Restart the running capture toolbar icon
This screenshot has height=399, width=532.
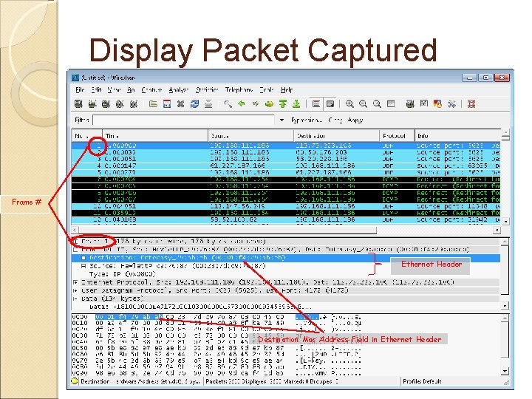134,104
